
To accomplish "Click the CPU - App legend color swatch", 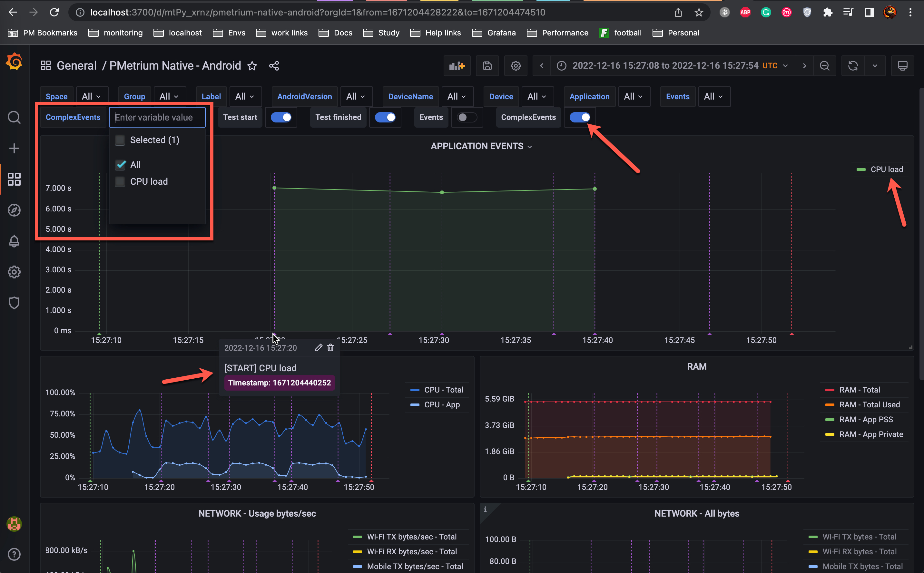I will click(x=415, y=404).
